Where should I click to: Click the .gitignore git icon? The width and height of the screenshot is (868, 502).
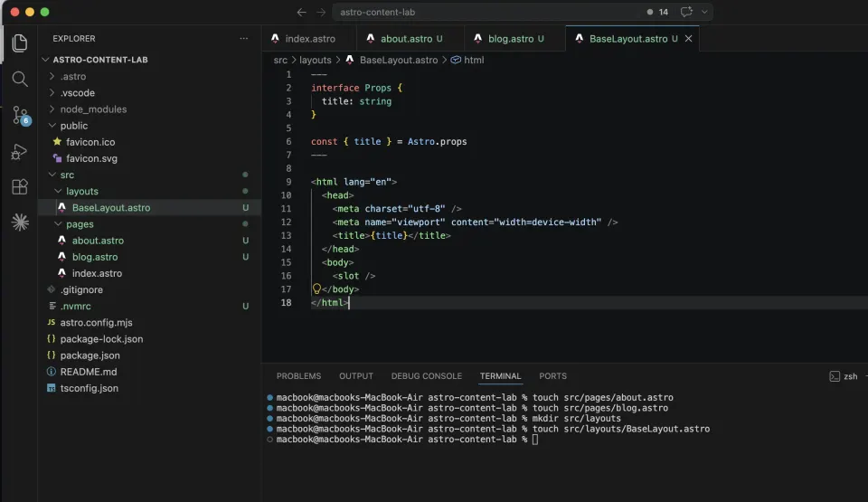pos(51,289)
